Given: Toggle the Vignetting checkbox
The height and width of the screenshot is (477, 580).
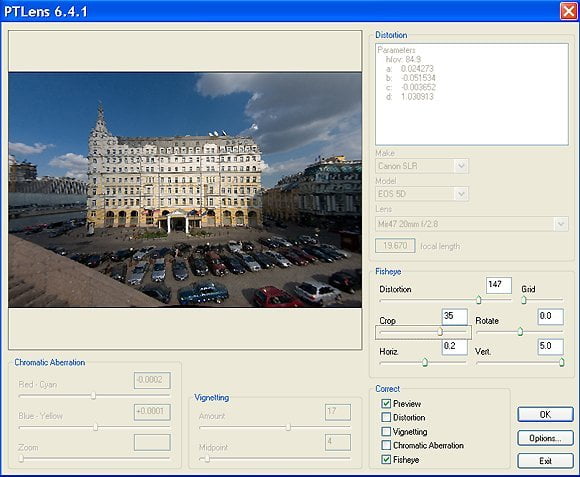Looking at the screenshot, I should pos(386,432).
